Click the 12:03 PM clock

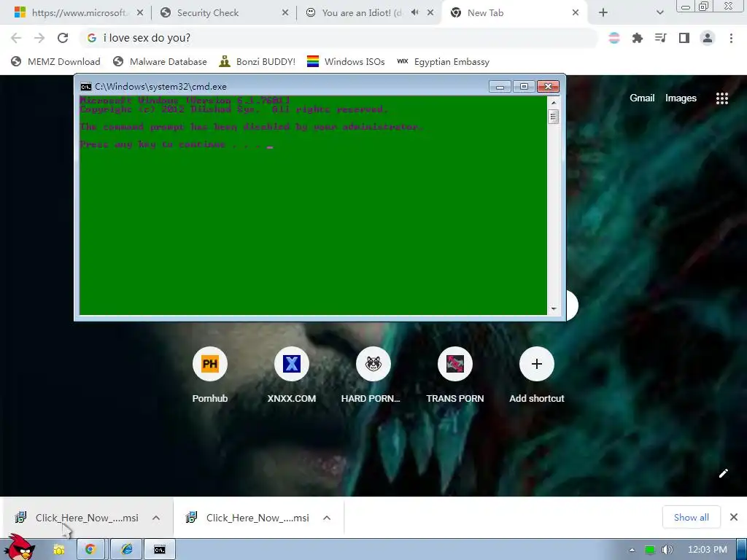click(708, 550)
